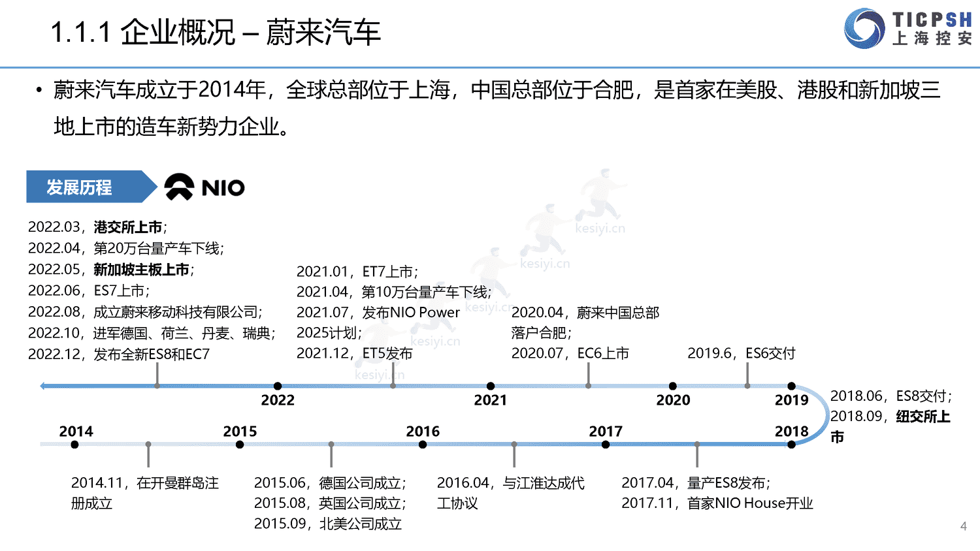Select the text 2015.08，英国公司成立

(329, 503)
